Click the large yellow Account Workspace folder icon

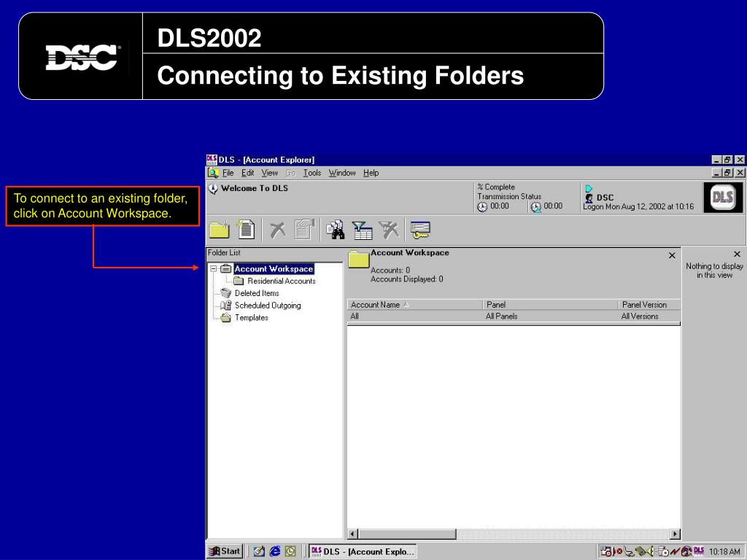[x=359, y=259]
